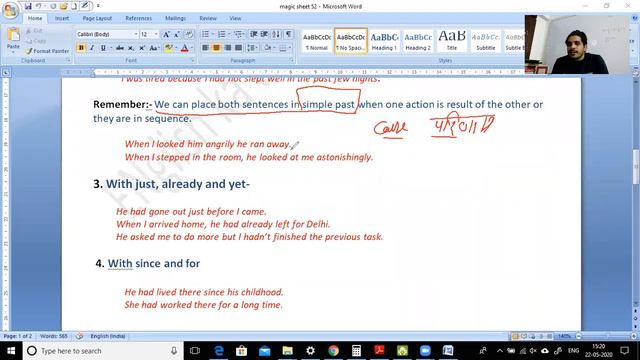Align text left
640x360 pixels.
pos(205,48)
